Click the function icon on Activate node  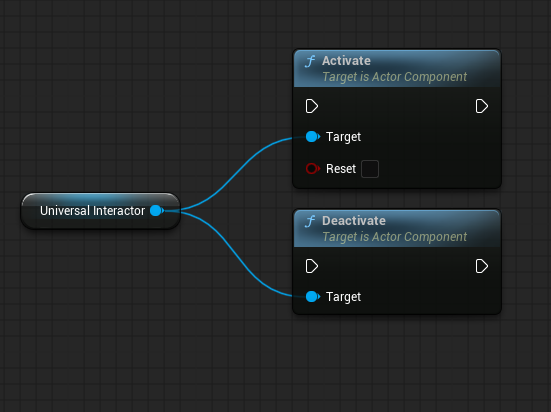point(310,61)
